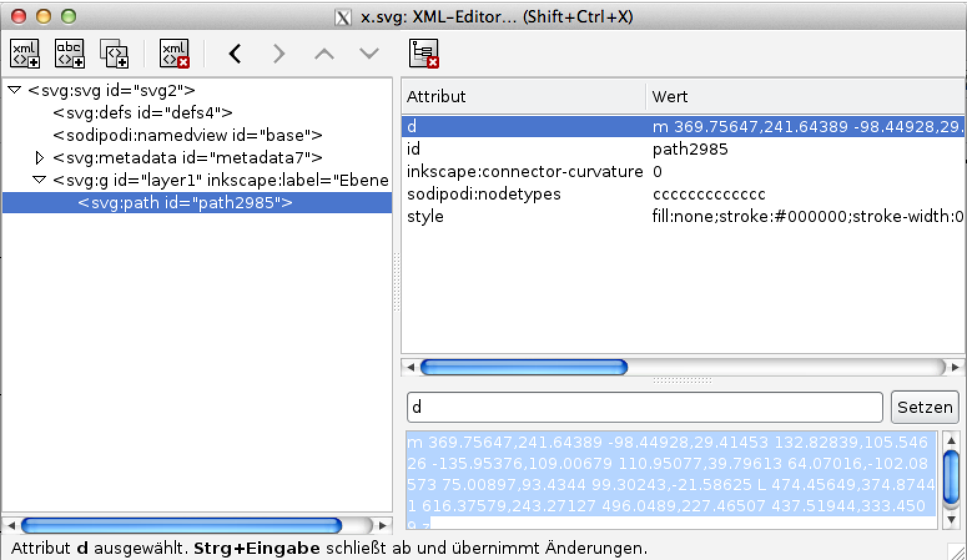Click the raise node up arrow
This screenshot has height=560, width=967.
coord(324,54)
